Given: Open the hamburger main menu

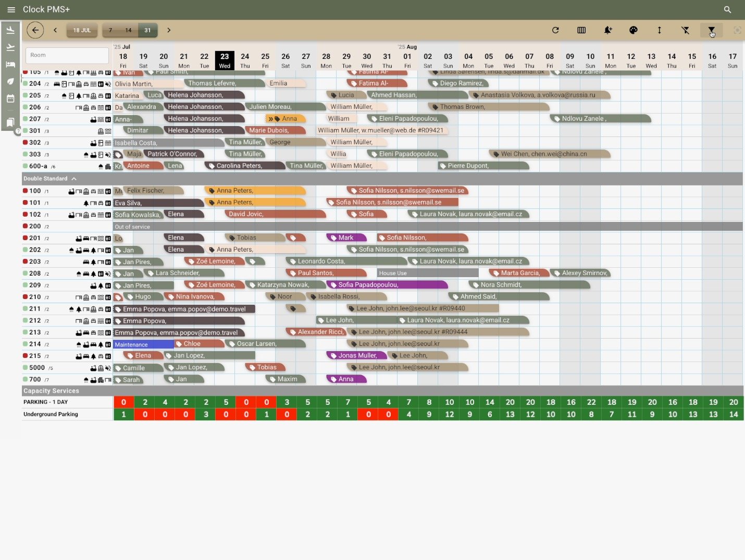Looking at the screenshot, I should pyautogui.click(x=11, y=9).
